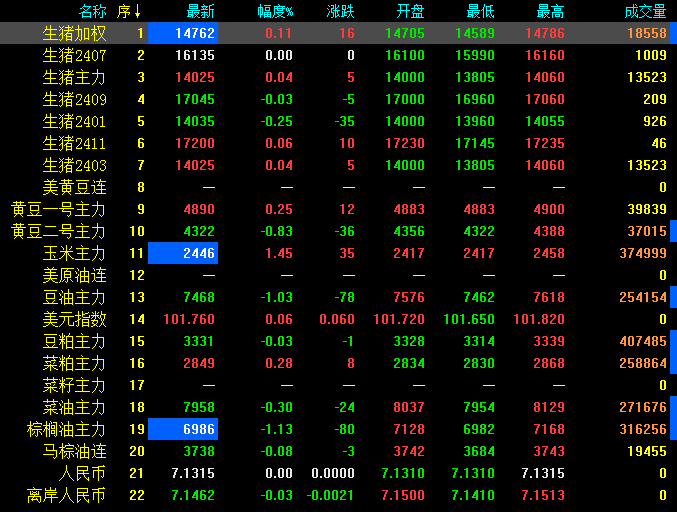Select the 菜油主力 row name

74,408
